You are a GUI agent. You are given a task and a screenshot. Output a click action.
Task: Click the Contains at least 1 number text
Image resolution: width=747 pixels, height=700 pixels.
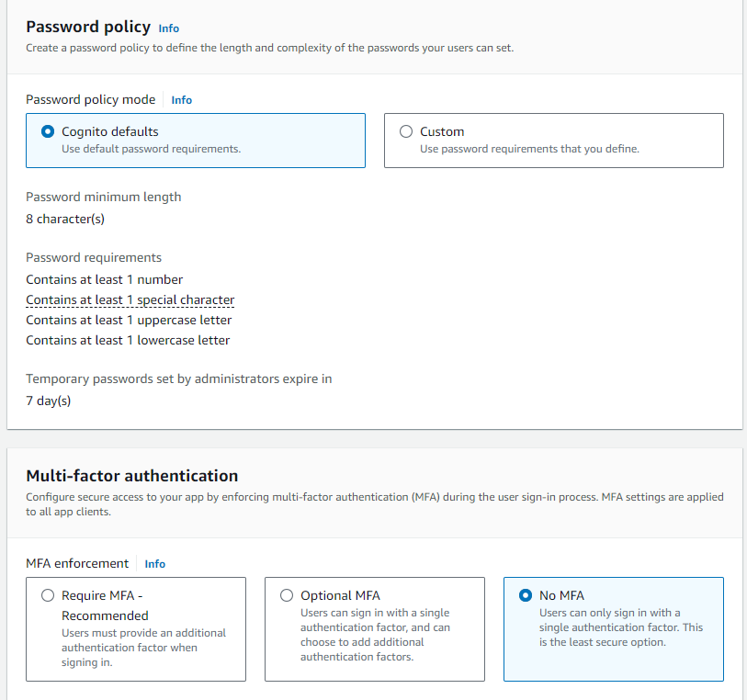(x=104, y=279)
